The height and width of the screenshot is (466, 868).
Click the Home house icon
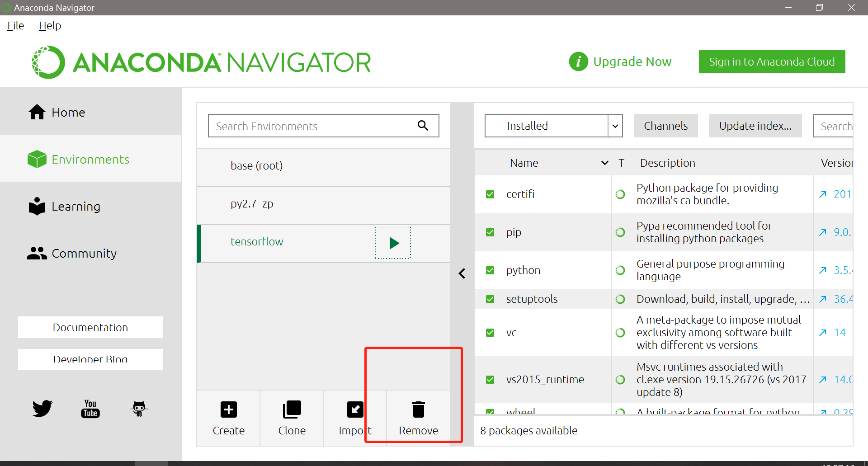[x=37, y=112]
